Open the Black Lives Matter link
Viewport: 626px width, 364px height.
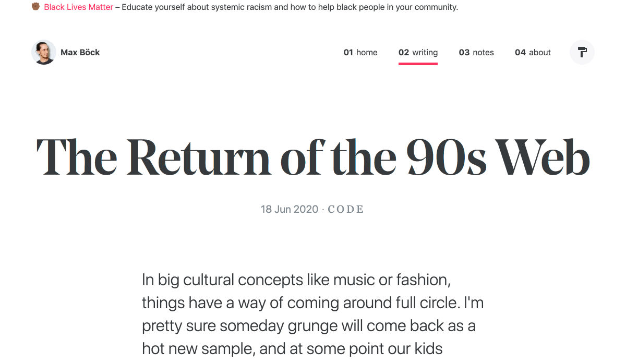[x=78, y=7]
